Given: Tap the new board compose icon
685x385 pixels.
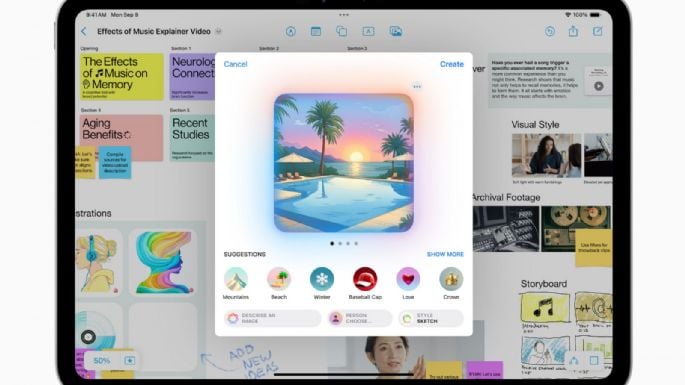Looking at the screenshot, I should (x=598, y=31).
